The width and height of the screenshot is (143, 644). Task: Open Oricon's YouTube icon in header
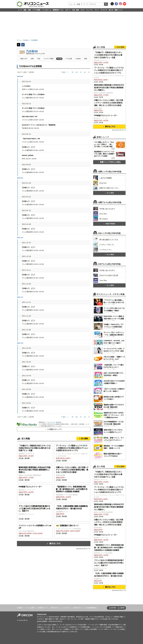click(x=125, y=4)
